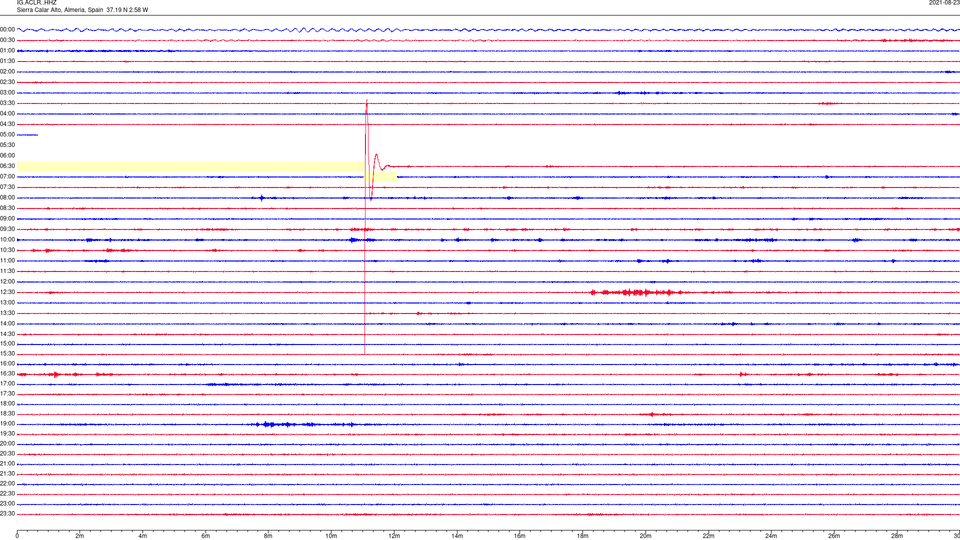Click the 02:30 time label
This screenshot has width=960, height=540.
point(7,82)
